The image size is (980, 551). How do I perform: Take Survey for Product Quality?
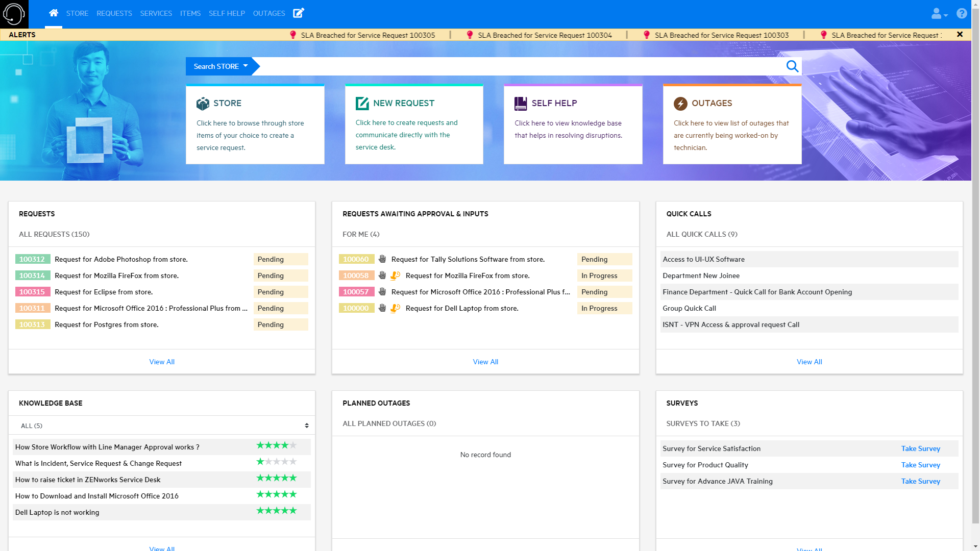(920, 465)
